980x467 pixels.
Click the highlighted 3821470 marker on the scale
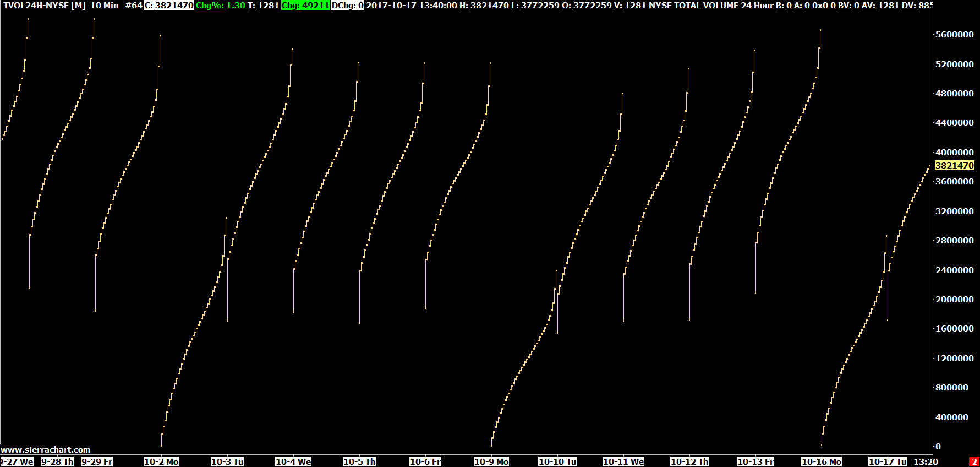(955, 165)
